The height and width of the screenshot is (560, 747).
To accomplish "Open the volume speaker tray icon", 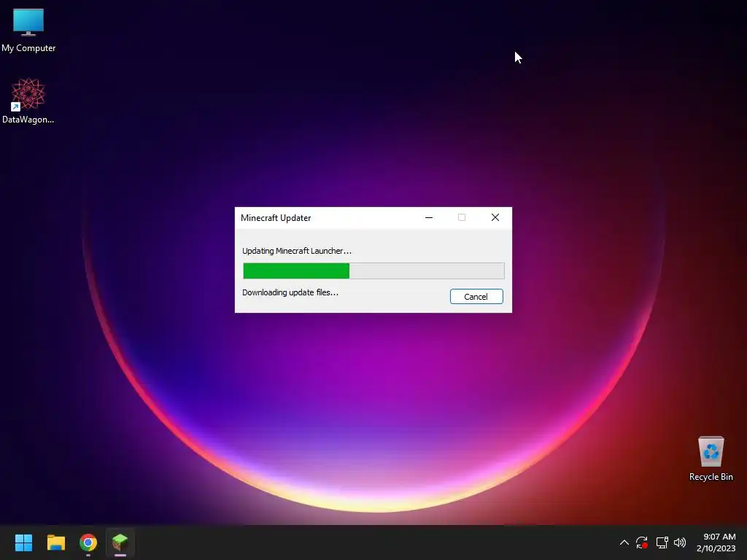I will pyautogui.click(x=680, y=542).
